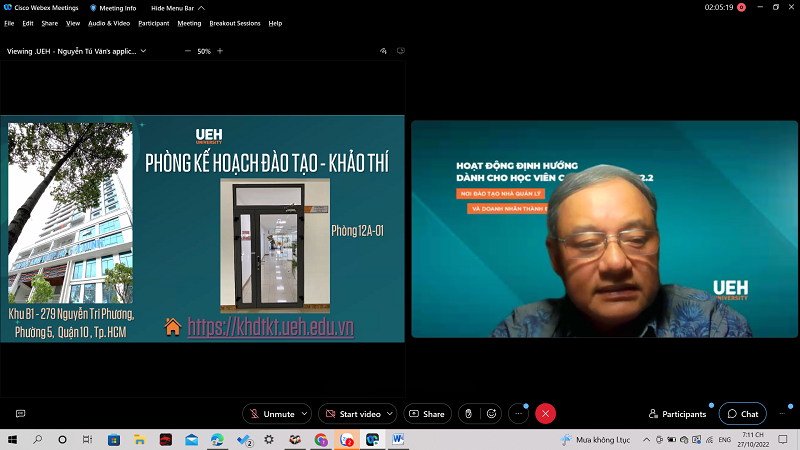Open Mail app from taskbar
Screen dimensions: 800x450
192,440
